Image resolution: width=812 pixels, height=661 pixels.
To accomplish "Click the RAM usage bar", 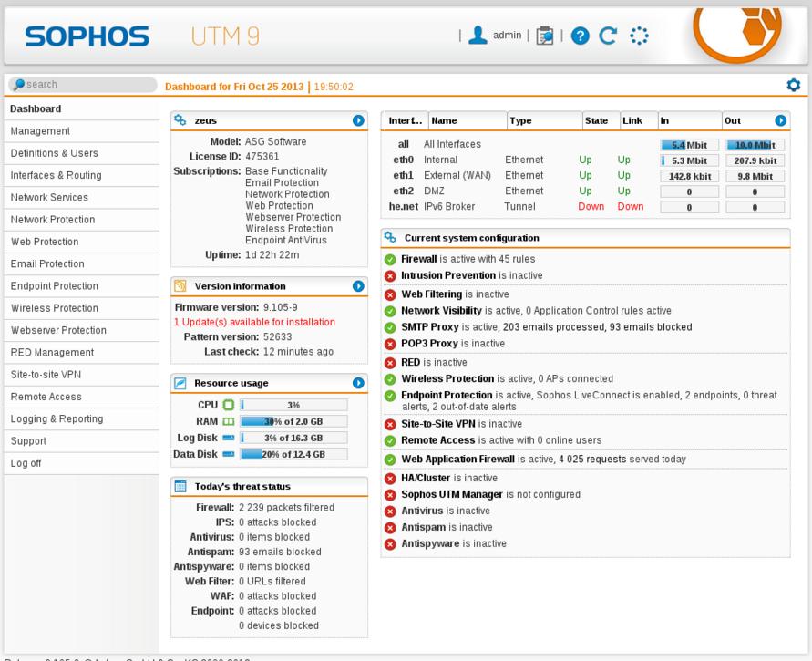I will [x=293, y=421].
